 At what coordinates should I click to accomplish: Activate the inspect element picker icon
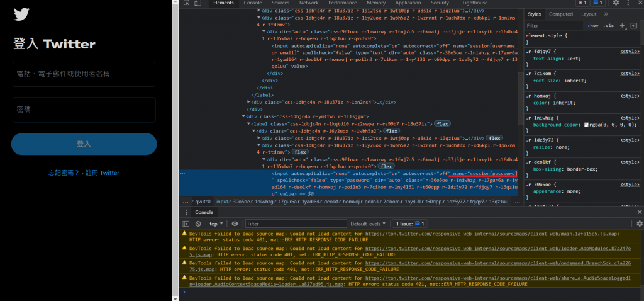coord(186,3)
